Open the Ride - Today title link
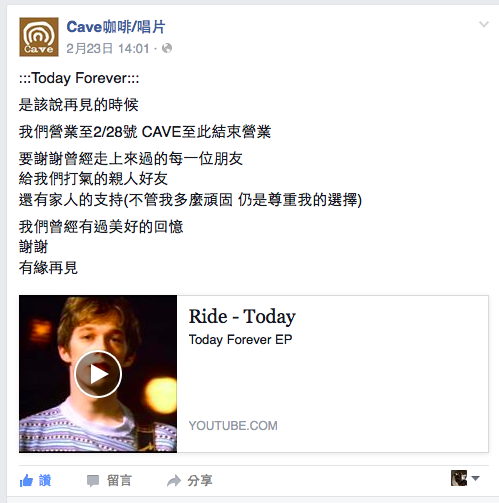 (x=242, y=316)
